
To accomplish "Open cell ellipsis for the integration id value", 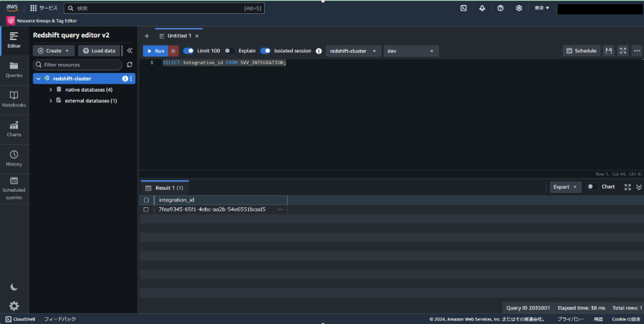I will tap(280, 210).
